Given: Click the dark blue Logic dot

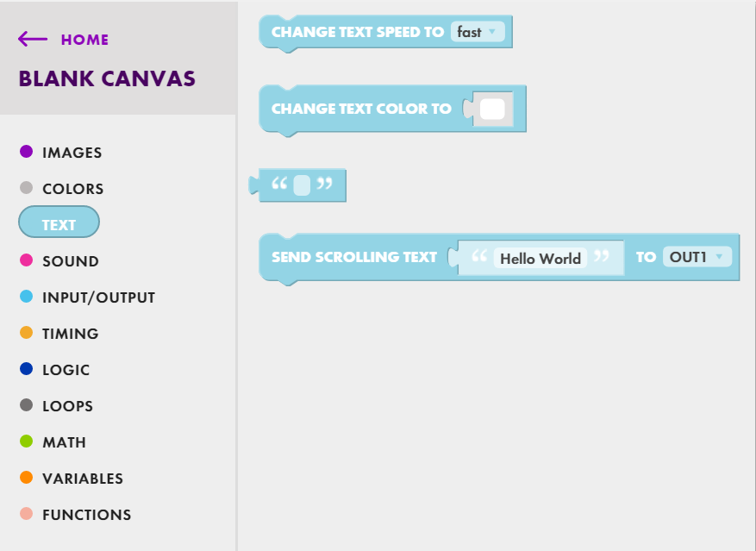Looking at the screenshot, I should point(26,369).
